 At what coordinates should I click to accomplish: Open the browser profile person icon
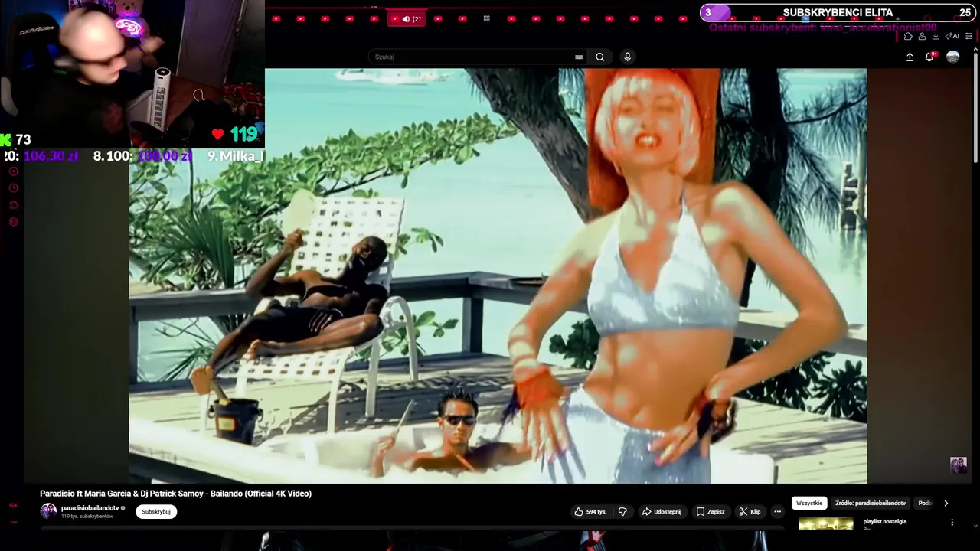(x=922, y=36)
